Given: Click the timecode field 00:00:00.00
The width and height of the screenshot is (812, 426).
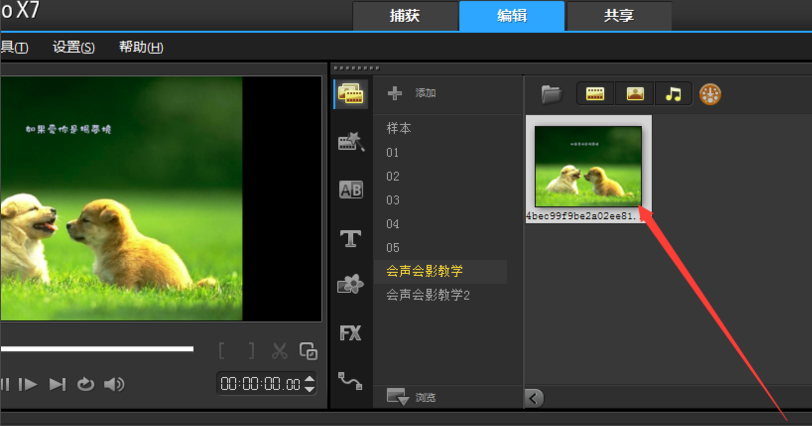Looking at the screenshot, I should pos(260,384).
